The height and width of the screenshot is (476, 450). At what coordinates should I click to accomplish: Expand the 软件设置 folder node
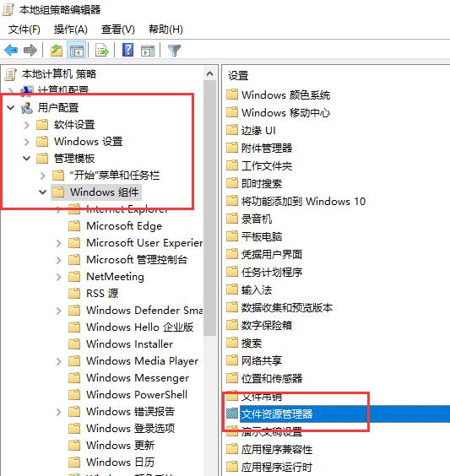coord(27,125)
